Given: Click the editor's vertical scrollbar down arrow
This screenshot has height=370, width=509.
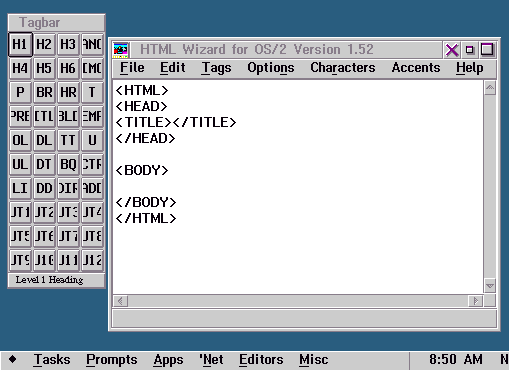Looking at the screenshot, I should pos(490,286).
